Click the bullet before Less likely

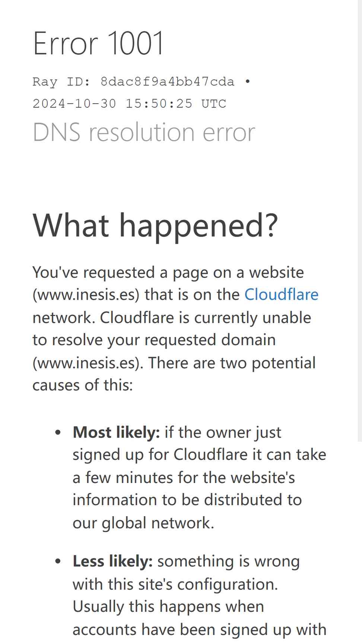coord(58,561)
